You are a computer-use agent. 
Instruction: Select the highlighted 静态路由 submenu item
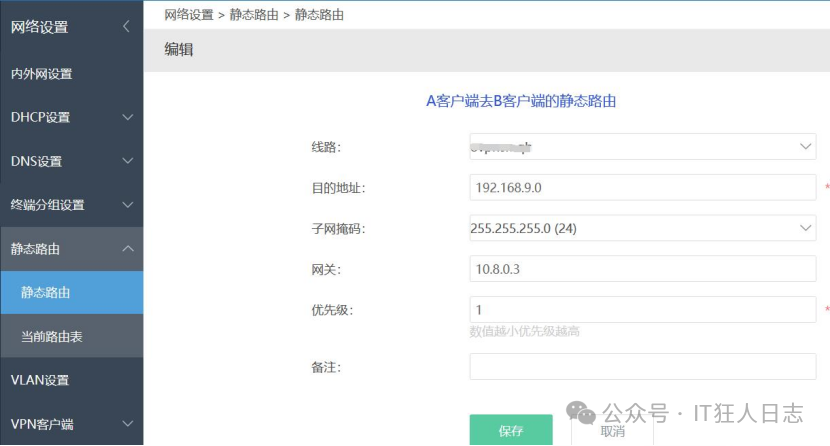pos(71,292)
